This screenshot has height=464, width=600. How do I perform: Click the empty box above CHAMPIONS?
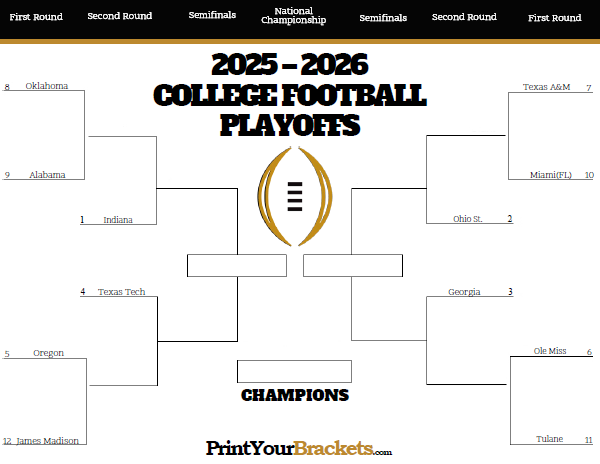294,371
